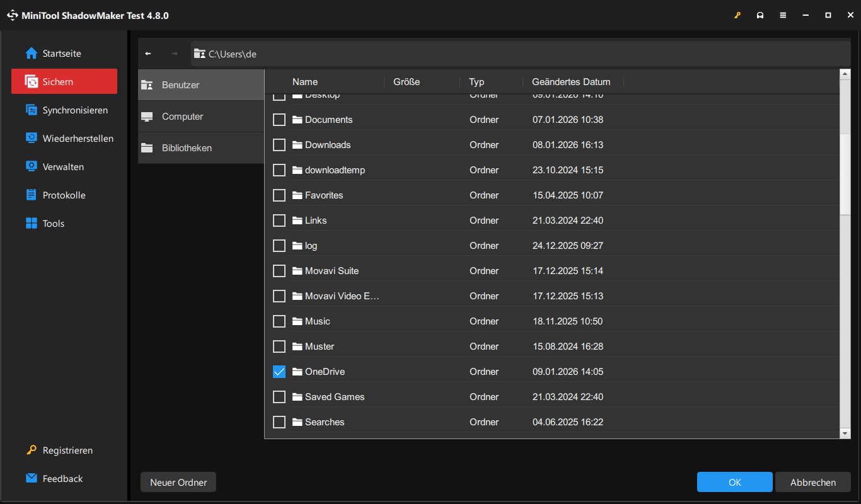The height and width of the screenshot is (504, 861).
Task: Cancel dialog with Abbrechen button
Action: (x=812, y=481)
